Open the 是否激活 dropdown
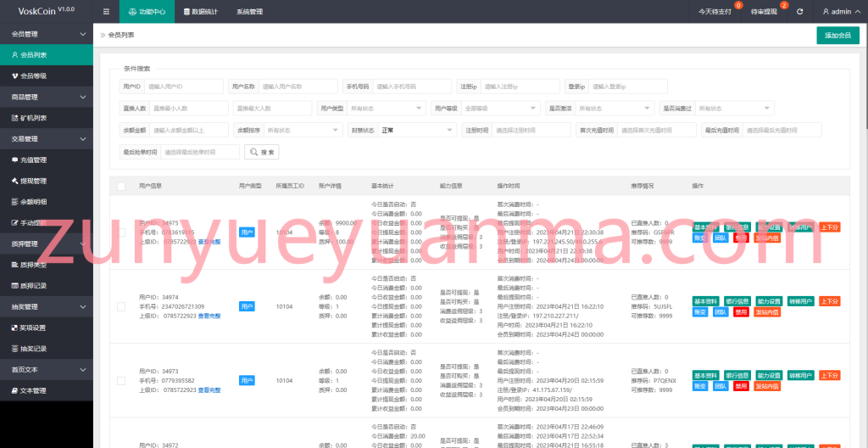868x448 pixels. [615, 108]
